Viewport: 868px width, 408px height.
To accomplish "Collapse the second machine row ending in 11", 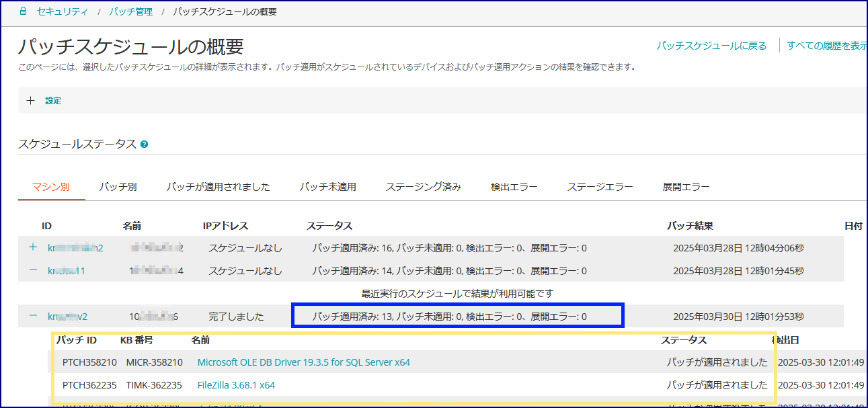I will tap(33, 271).
